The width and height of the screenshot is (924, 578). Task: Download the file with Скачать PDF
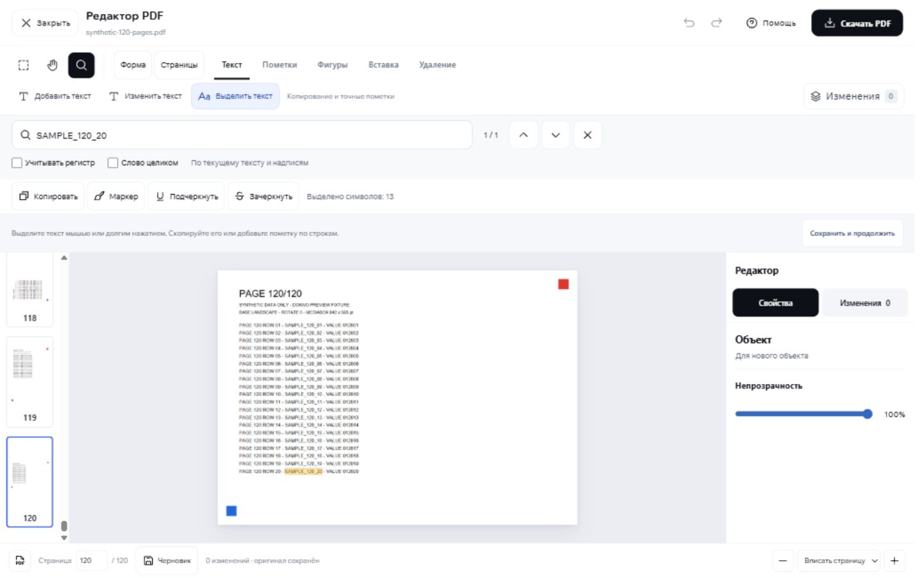point(857,23)
